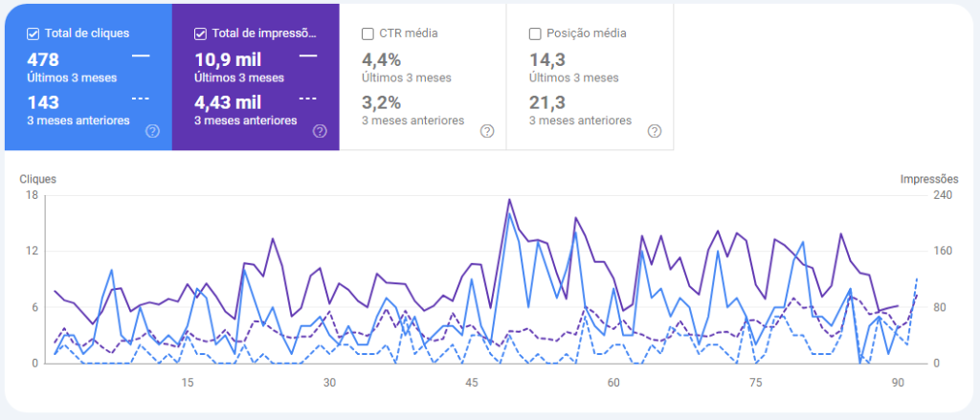This screenshot has width=980, height=420.
Task: Select the CTR média card title
Action: pos(408,33)
